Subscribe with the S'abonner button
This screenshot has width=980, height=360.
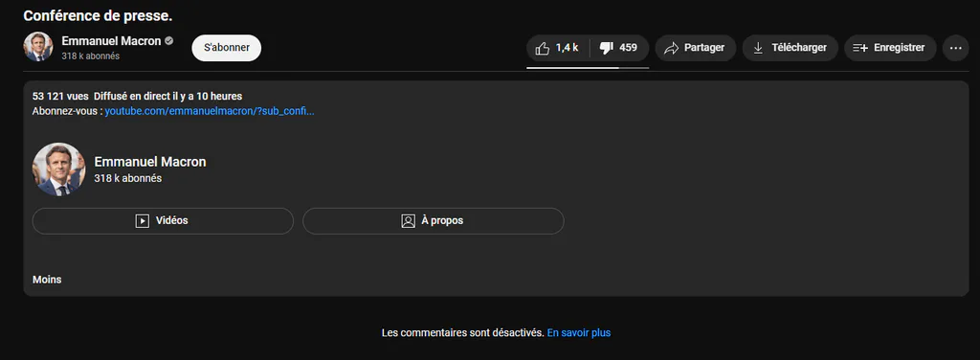(226, 48)
